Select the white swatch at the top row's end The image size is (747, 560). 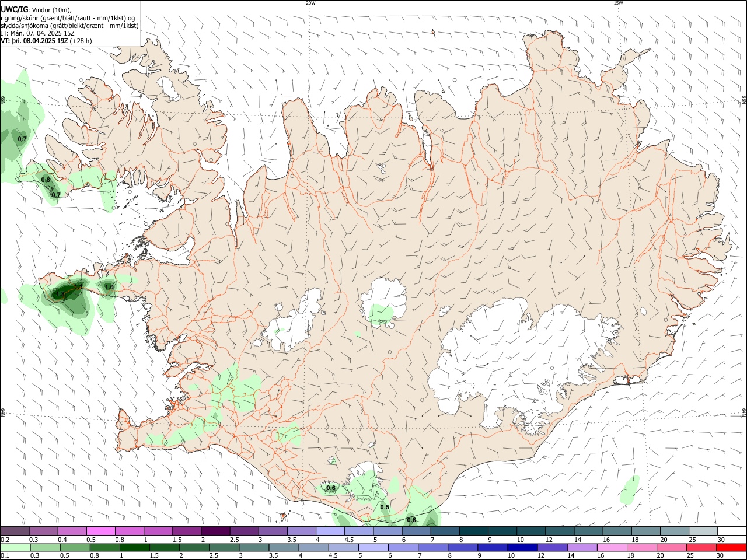click(x=731, y=531)
